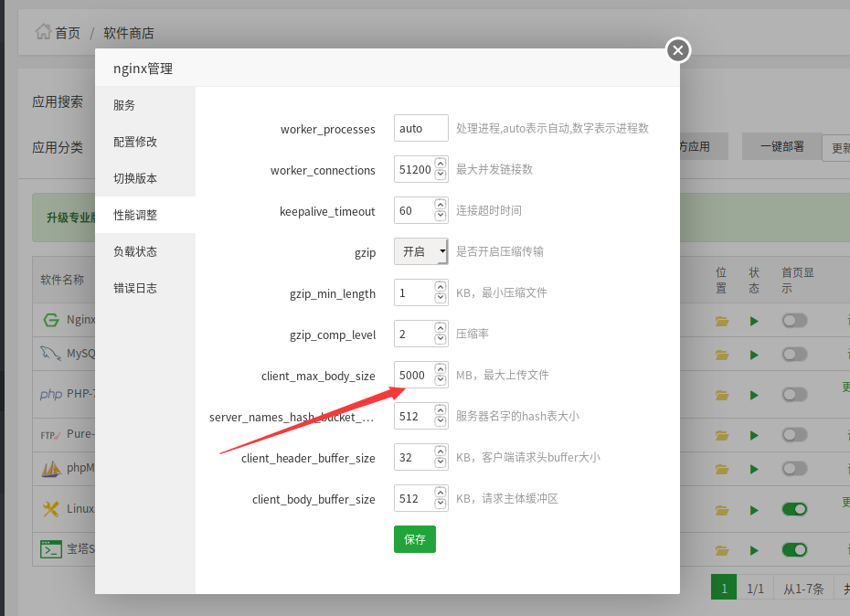Click the worker_processes input field
The image size is (850, 616).
click(420, 129)
